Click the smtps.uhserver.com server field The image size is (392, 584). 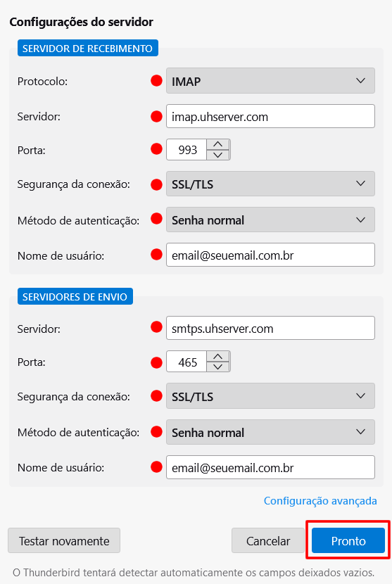tap(270, 328)
